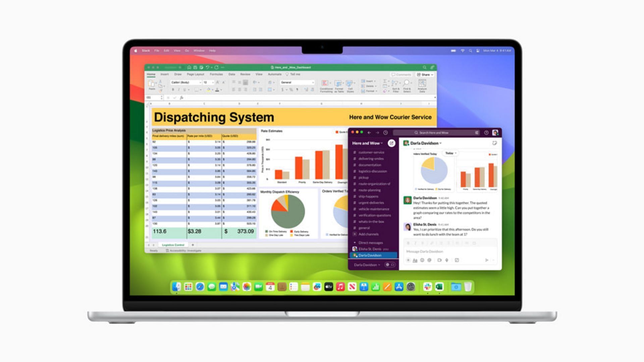Select the Automate tab in Excel ribbon
This screenshot has width=644, height=362.
(x=274, y=74)
